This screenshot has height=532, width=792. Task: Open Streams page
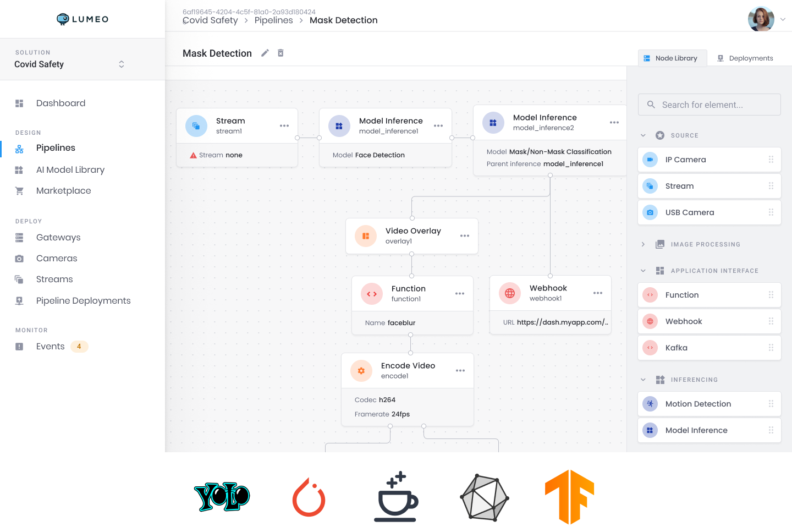click(x=54, y=279)
